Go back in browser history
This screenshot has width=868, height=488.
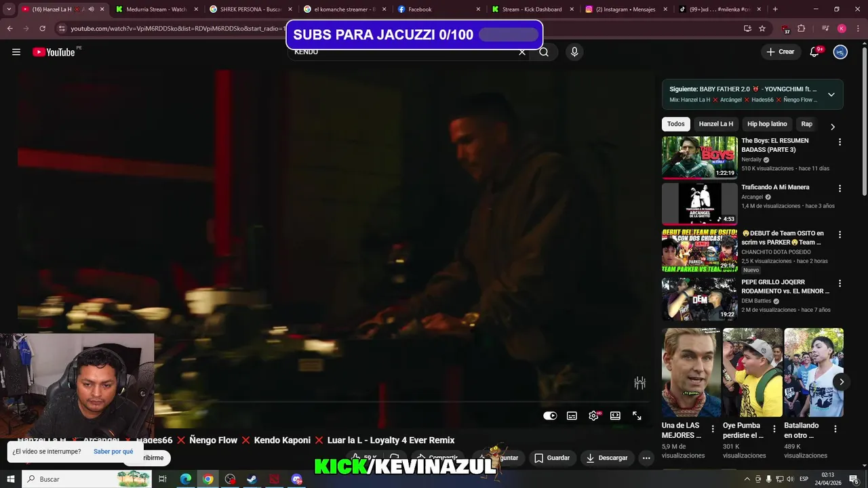click(9, 28)
